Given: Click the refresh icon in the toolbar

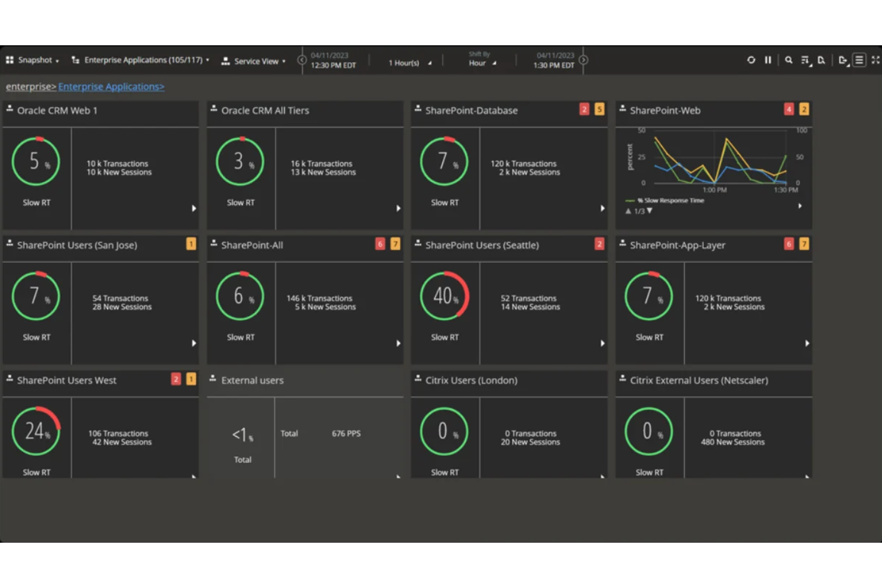Looking at the screenshot, I should point(751,60).
